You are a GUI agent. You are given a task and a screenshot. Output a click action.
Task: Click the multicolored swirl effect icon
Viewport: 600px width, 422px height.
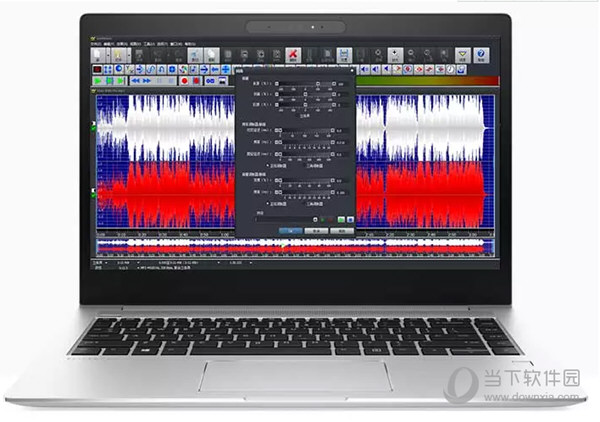tap(183, 69)
